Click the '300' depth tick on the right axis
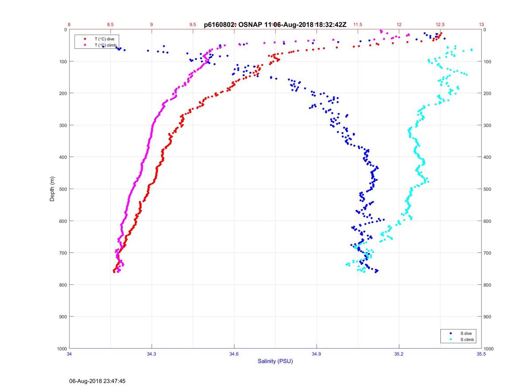 488,125
